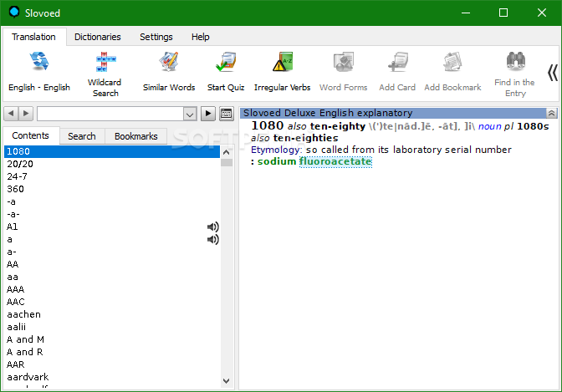Image resolution: width=562 pixels, height=392 pixels.
Task: Open the Settings tab
Action: [156, 37]
